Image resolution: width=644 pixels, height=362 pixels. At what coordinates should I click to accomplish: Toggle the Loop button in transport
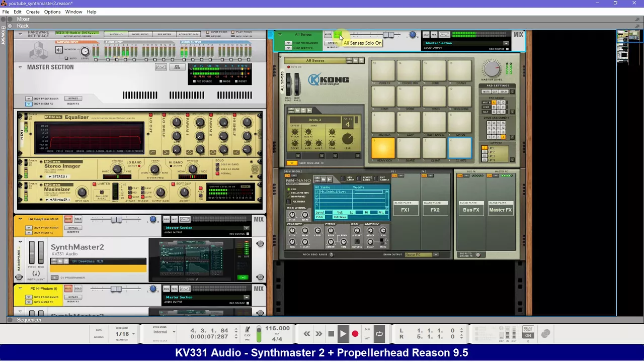(379, 334)
